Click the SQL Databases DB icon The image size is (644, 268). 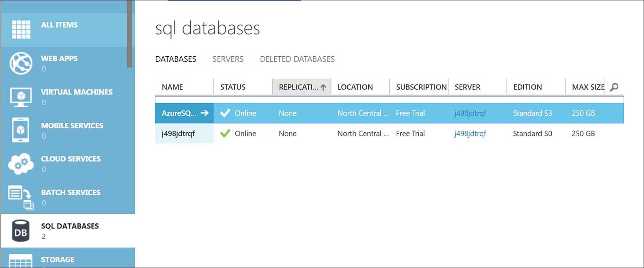(x=20, y=231)
